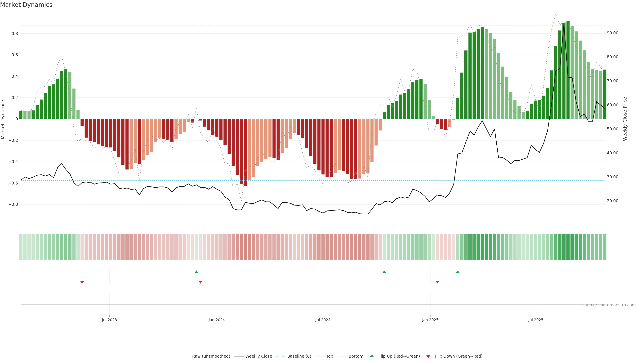The height and width of the screenshot is (362, 644).
Task: Click the red Flip Down marker near January 2025
Action: click(437, 282)
